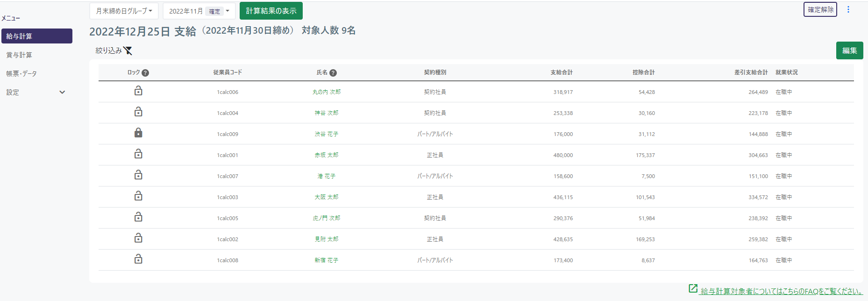868x301 pixels.
Task: Click the 確定解除 button
Action: [820, 10]
